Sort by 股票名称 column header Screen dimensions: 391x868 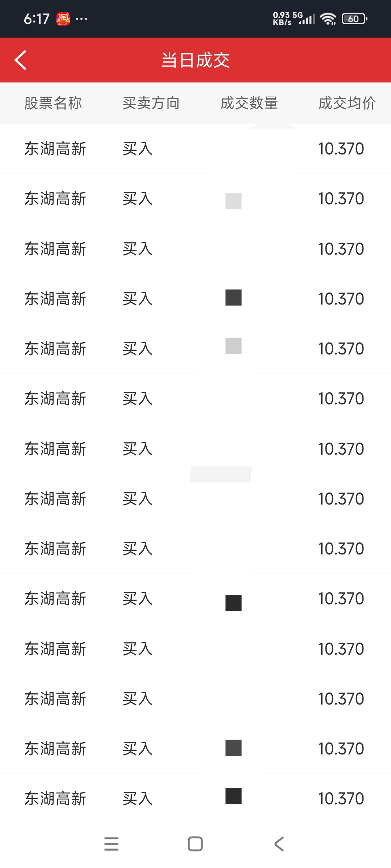[x=53, y=103]
